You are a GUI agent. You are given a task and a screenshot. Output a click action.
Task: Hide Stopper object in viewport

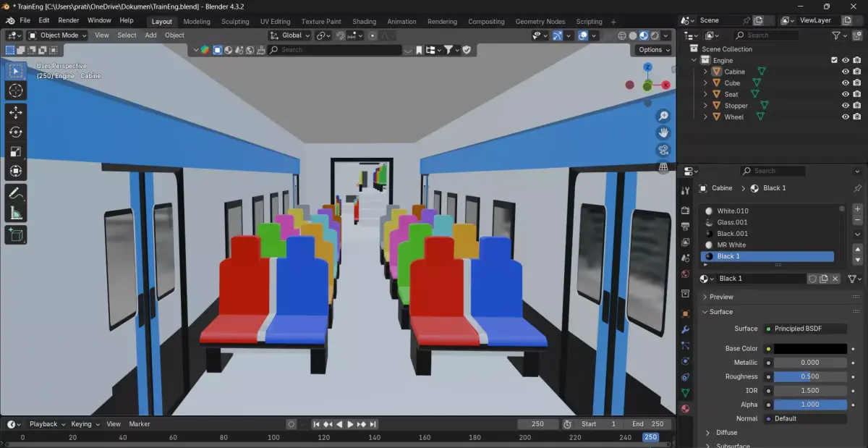(845, 106)
